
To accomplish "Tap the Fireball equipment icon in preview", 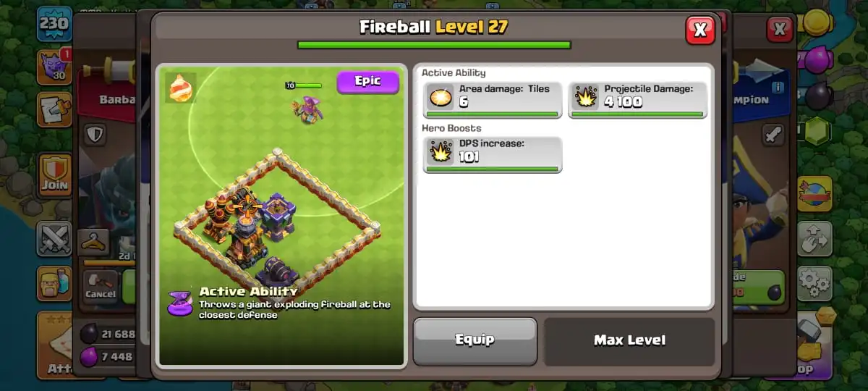I will 180,88.
